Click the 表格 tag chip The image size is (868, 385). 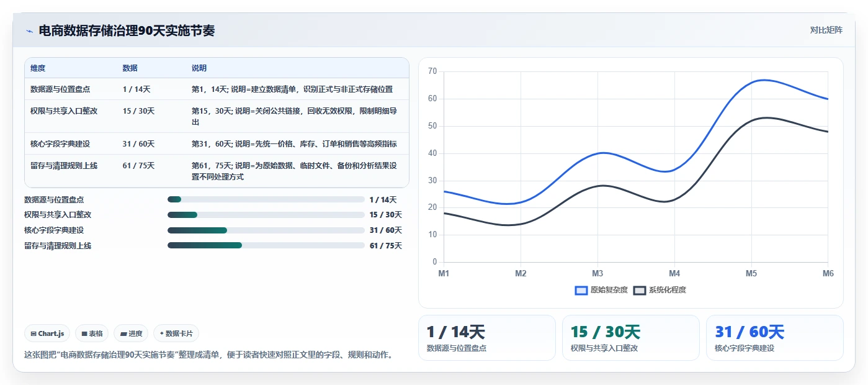click(92, 333)
